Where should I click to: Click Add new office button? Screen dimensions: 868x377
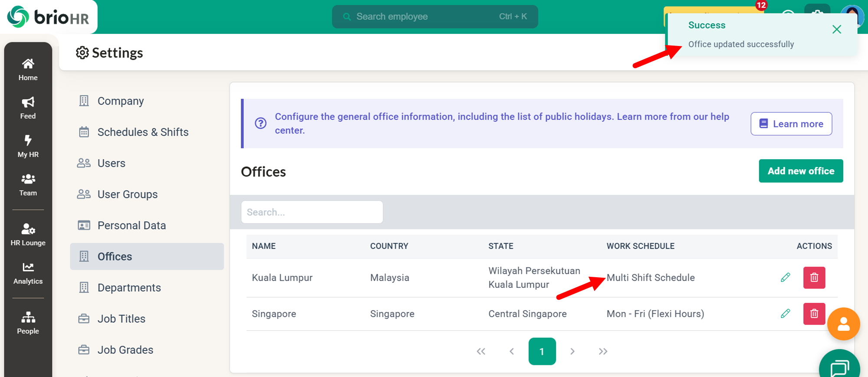(800, 171)
